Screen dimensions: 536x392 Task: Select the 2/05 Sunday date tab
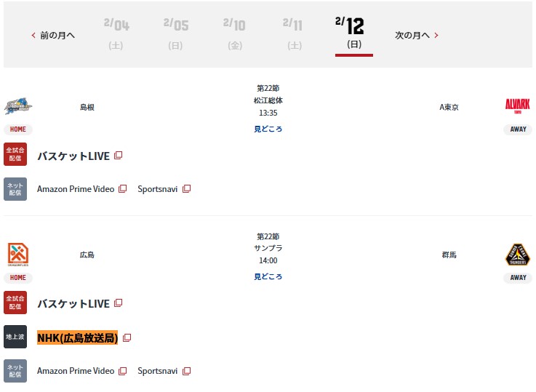click(176, 33)
